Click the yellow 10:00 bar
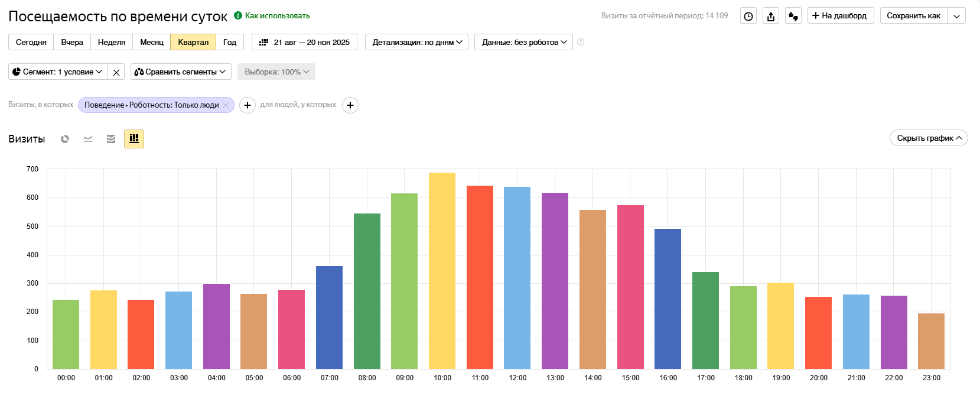 pos(442,271)
